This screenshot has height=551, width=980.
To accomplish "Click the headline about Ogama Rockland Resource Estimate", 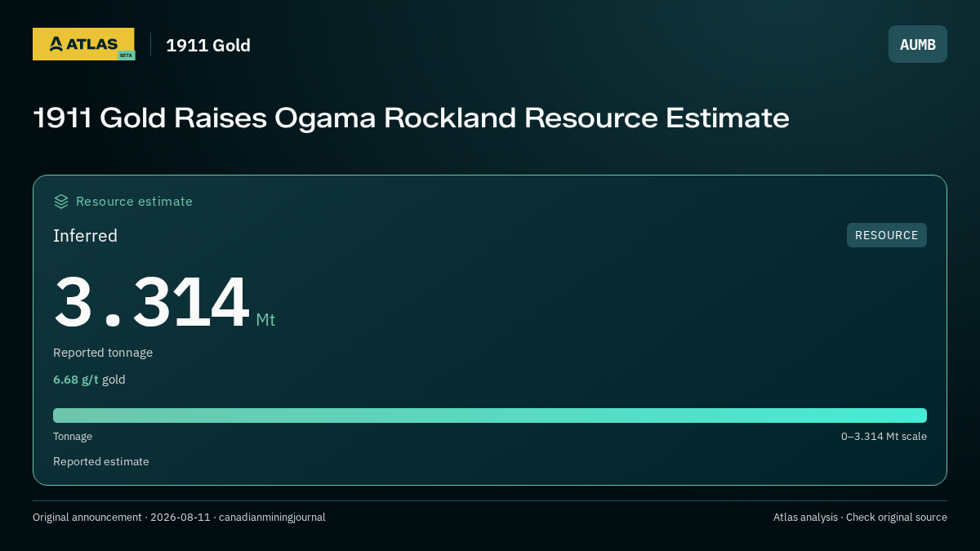I will (x=411, y=118).
